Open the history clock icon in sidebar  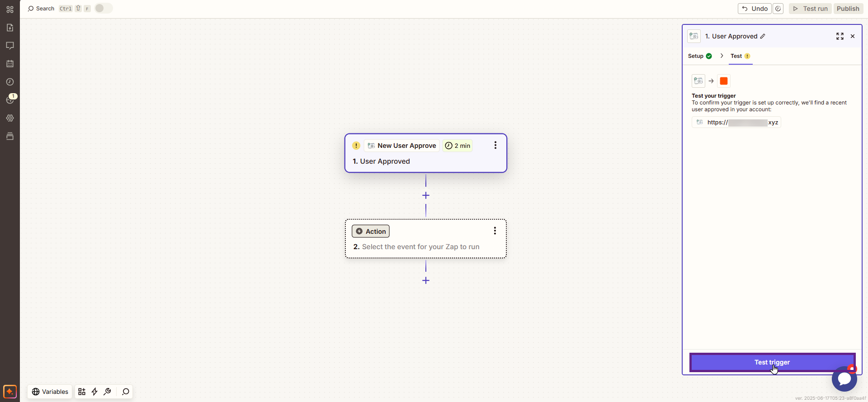[x=10, y=82]
